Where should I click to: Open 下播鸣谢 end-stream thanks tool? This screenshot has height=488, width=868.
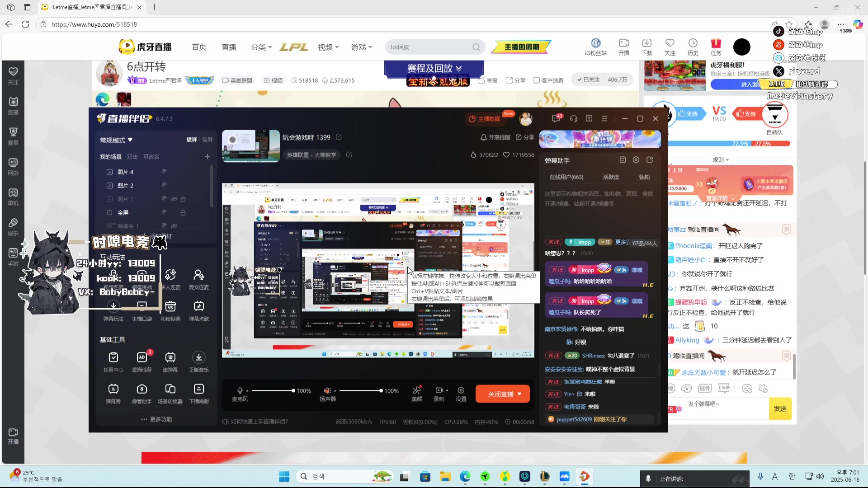[199, 394]
